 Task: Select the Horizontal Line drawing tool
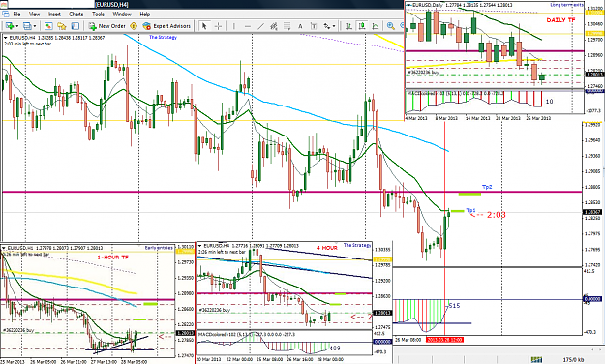click(248, 26)
